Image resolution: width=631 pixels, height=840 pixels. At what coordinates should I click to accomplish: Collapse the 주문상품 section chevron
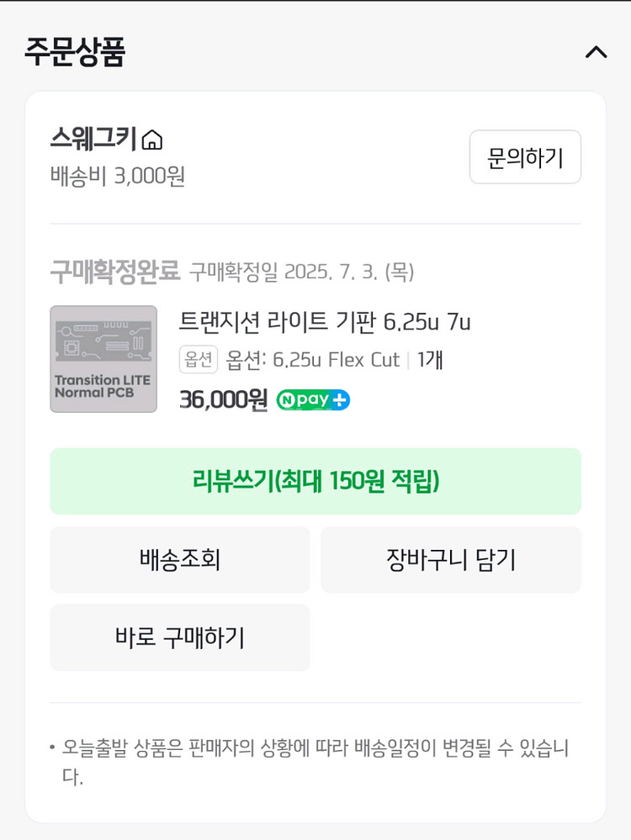pyautogui.click(x=597, y=52)
